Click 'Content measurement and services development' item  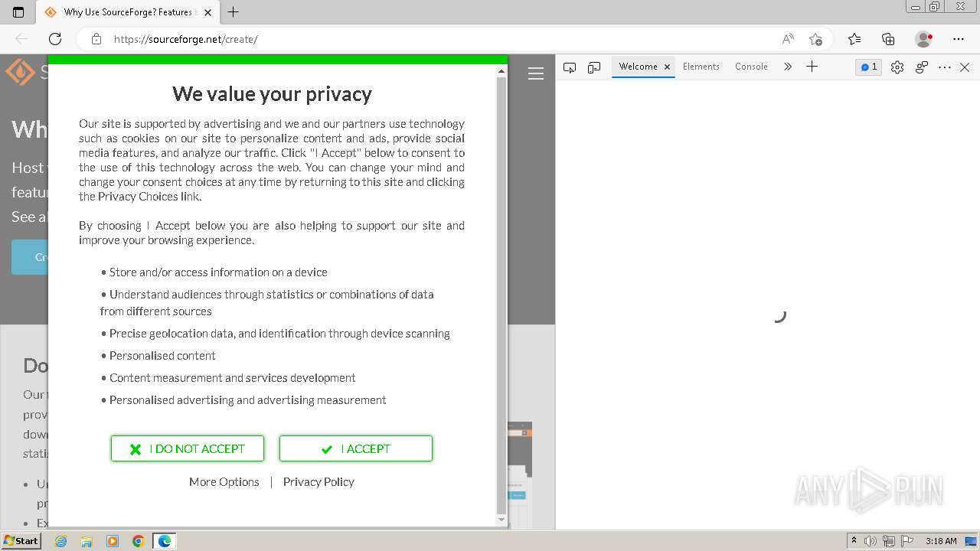coord(232,377)
